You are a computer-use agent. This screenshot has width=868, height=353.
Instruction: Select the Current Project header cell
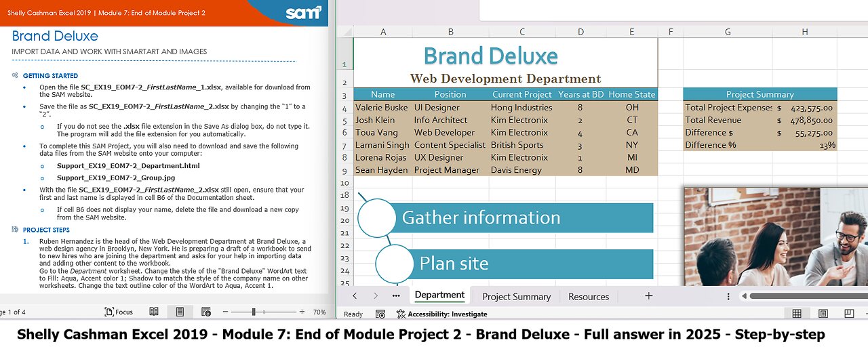point(521,95)
